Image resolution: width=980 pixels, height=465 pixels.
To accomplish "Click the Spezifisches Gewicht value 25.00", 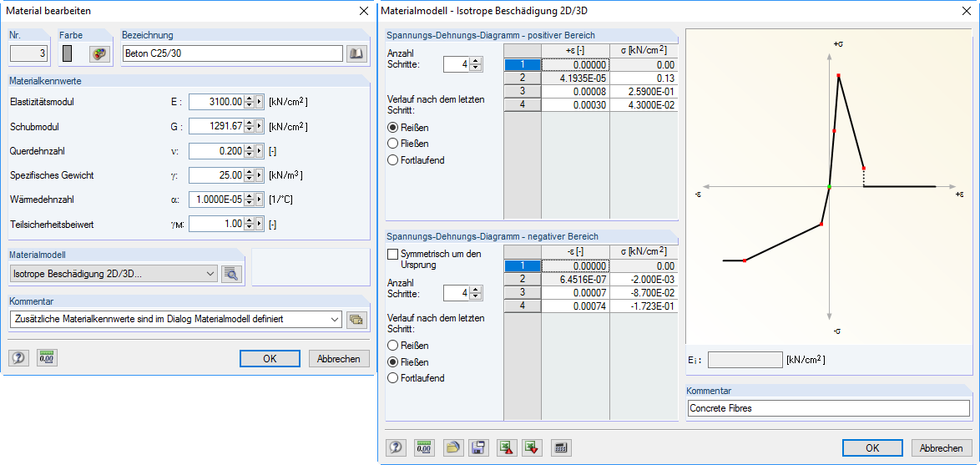I will 216,175.
